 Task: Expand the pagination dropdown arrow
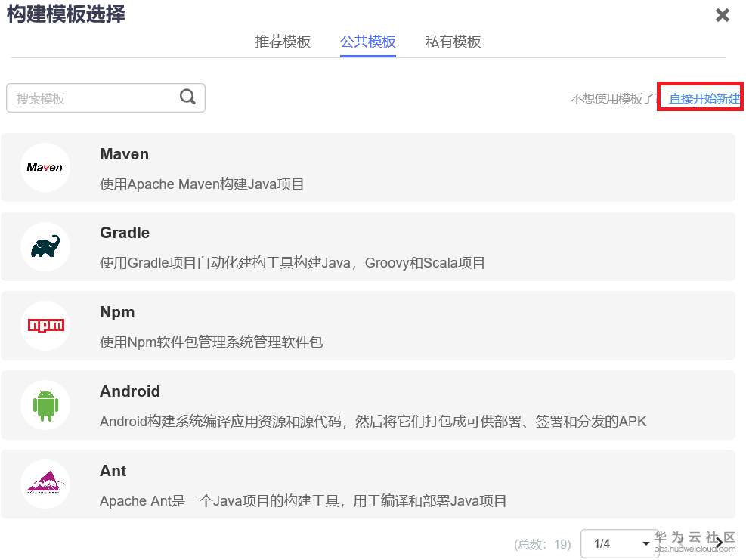pos(646,543)
